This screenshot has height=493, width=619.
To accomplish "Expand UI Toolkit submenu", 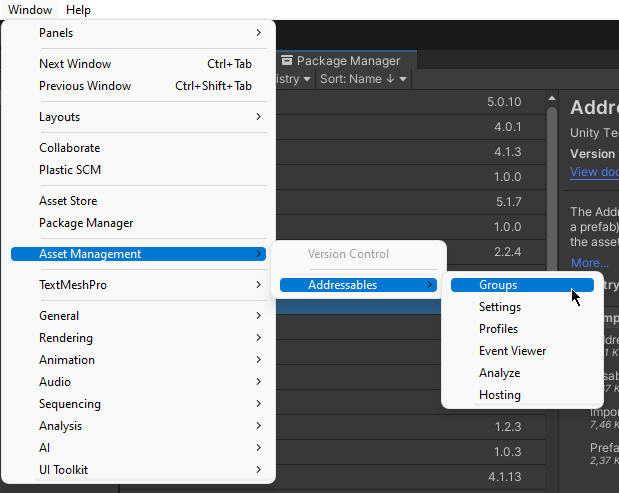I will pos(139,470).
